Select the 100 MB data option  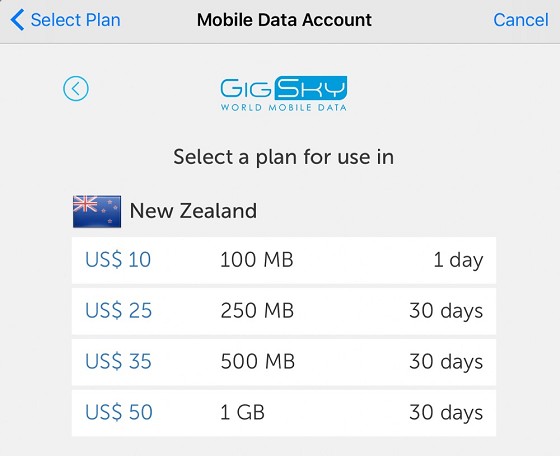coord(257,260)
